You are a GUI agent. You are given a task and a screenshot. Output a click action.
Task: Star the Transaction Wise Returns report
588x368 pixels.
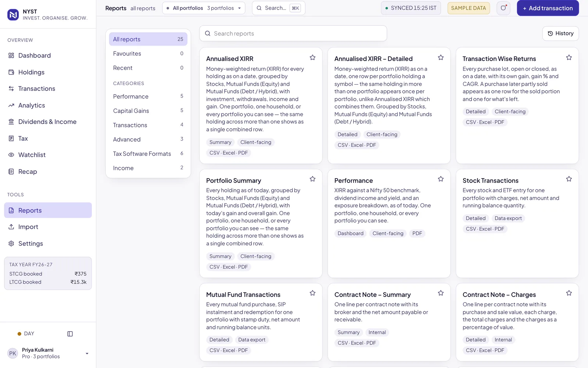[x=569, y=57]
